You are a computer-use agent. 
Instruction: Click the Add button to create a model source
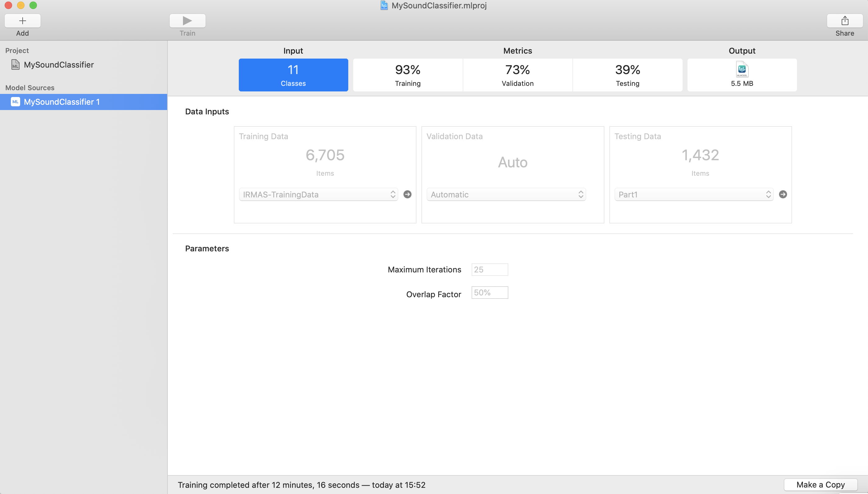22,21
